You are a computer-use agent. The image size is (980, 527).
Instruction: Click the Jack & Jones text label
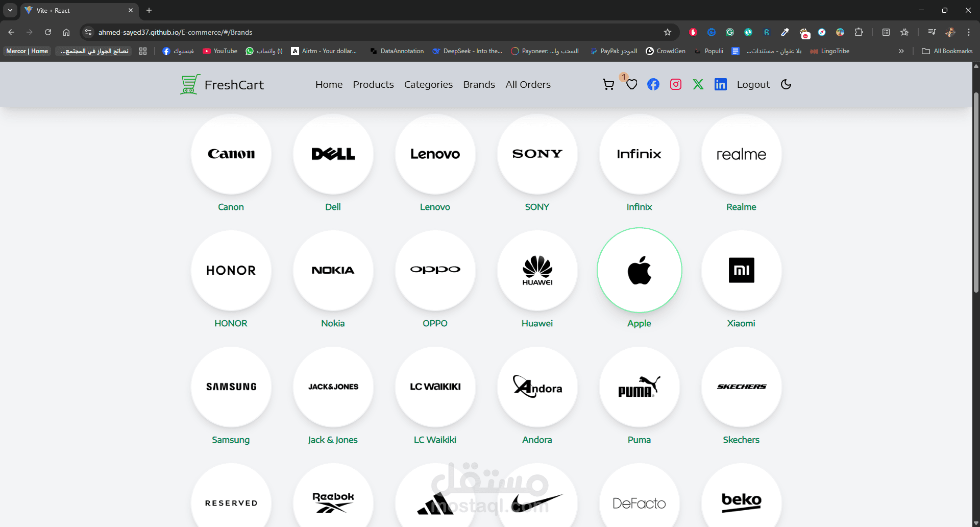tap(333, 440)
